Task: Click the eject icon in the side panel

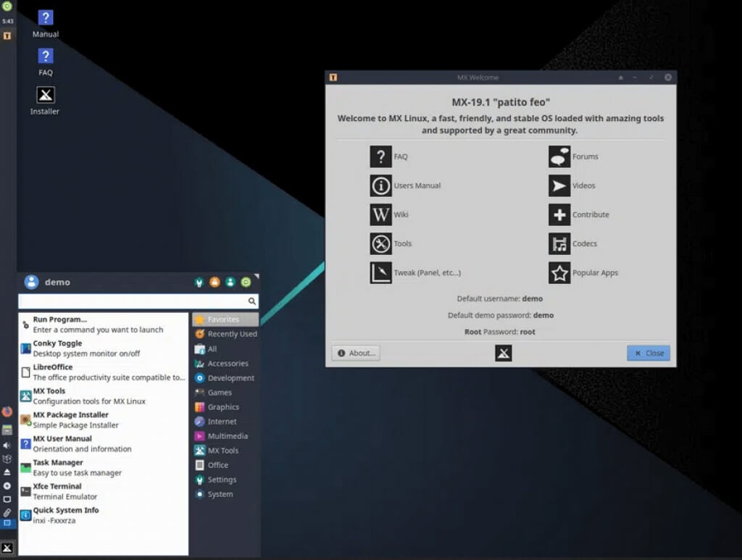Action: pyautogui.click(x=7, y=472)
